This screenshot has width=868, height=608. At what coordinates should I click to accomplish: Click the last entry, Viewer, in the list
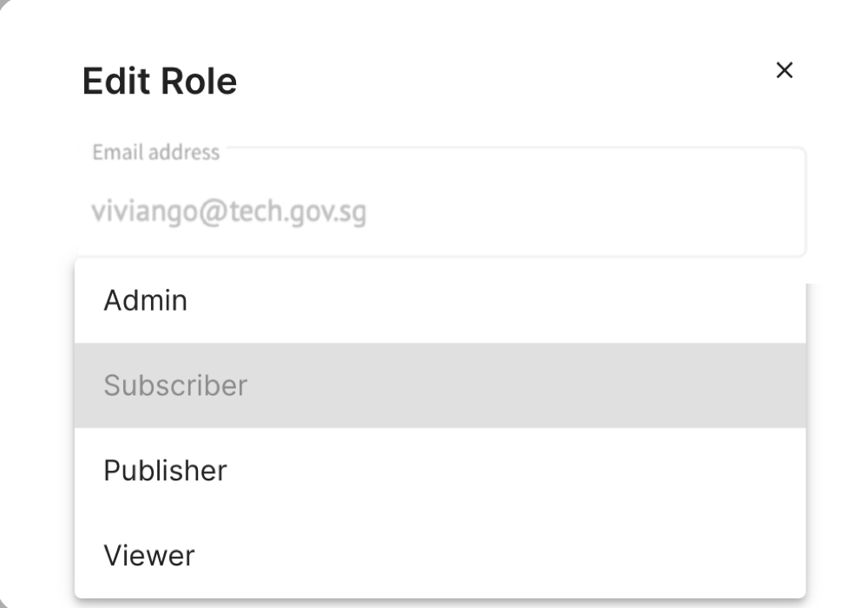pos(439,555)
